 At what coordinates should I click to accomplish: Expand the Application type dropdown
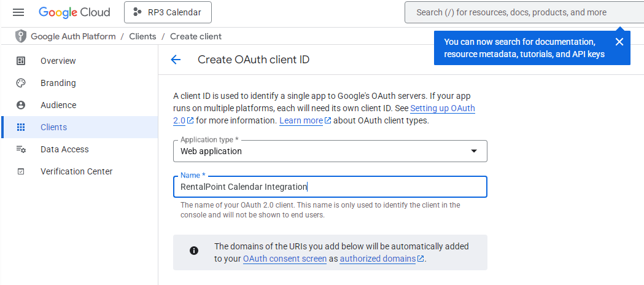[330, 151]
